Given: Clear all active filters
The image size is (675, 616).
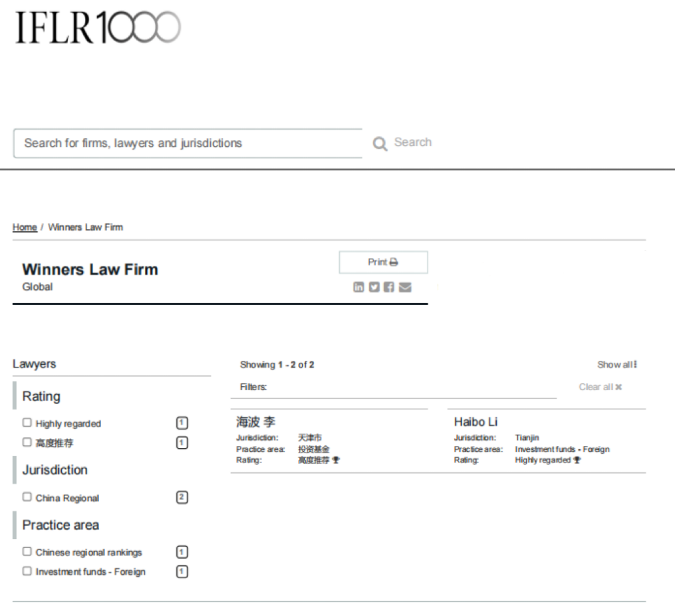Looking at the screenshot, I should pos(600,387).
